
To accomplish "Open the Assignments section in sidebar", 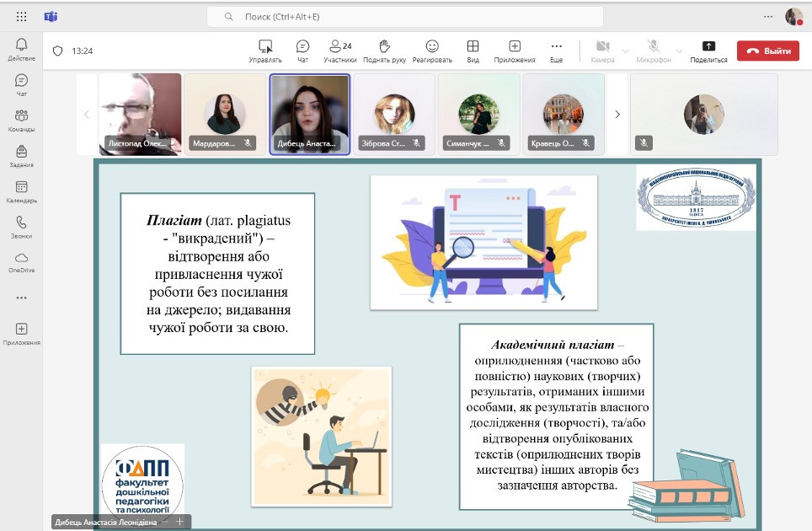I will 21,156.
